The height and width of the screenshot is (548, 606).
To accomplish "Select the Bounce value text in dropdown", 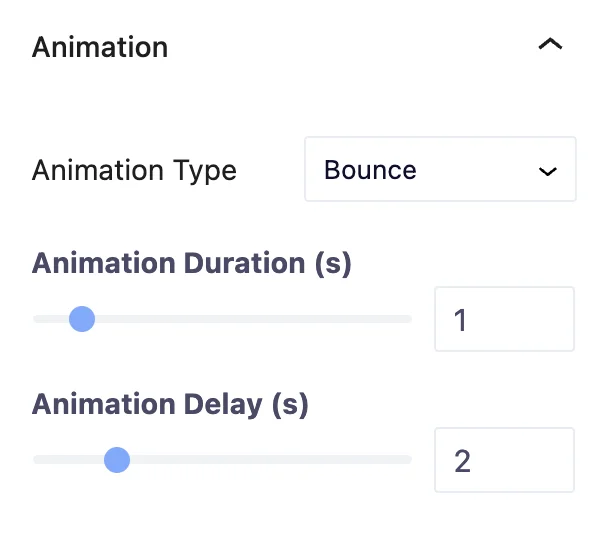I will [370, 170].
